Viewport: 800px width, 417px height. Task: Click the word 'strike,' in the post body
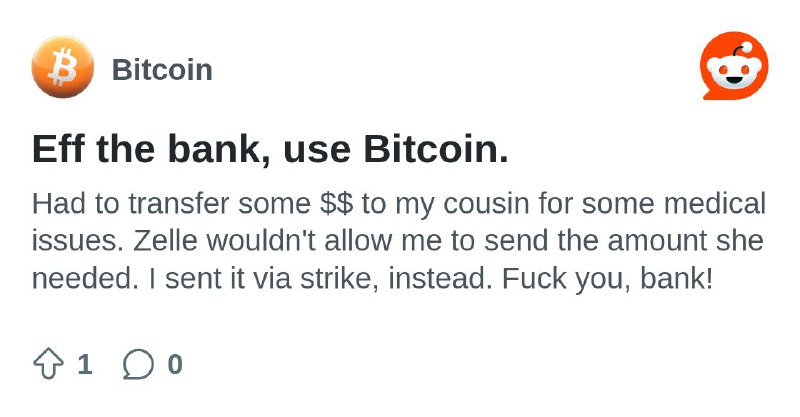(340, 279)
